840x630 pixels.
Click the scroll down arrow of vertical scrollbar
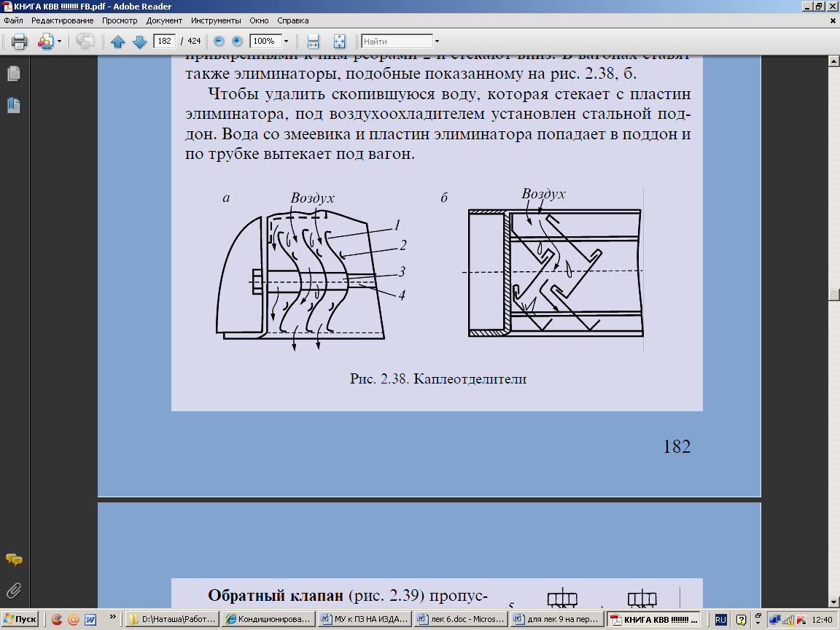point(833,603)
